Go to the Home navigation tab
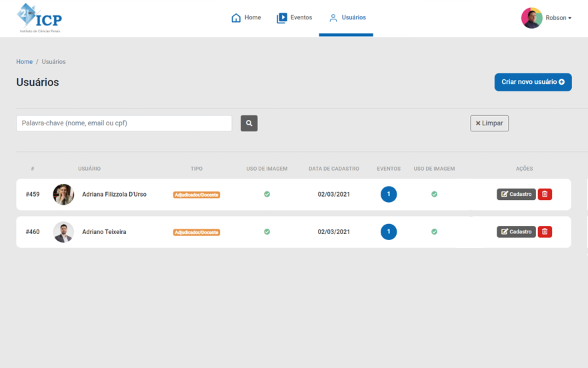The image size is (588, 368). [246, 18]
